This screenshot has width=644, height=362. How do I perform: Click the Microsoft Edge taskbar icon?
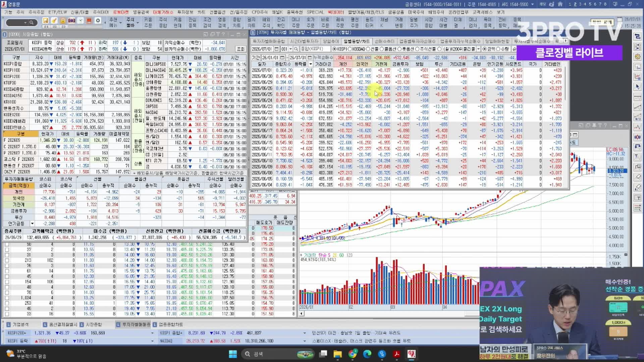pyautogui.click(x=367, y=354)
